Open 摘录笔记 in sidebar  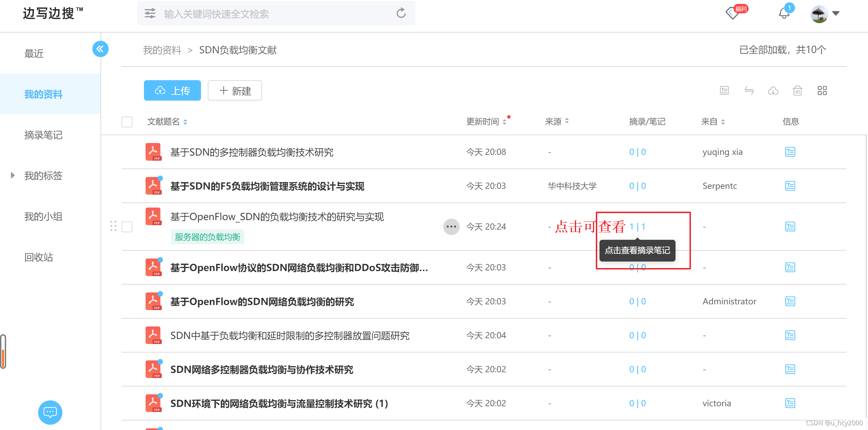click(43, 135)
